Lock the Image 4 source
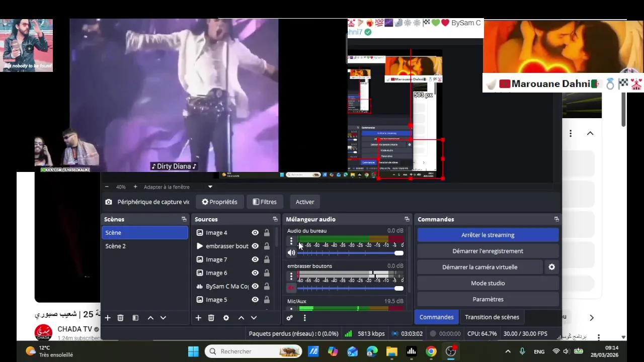 tap(267, 233)
